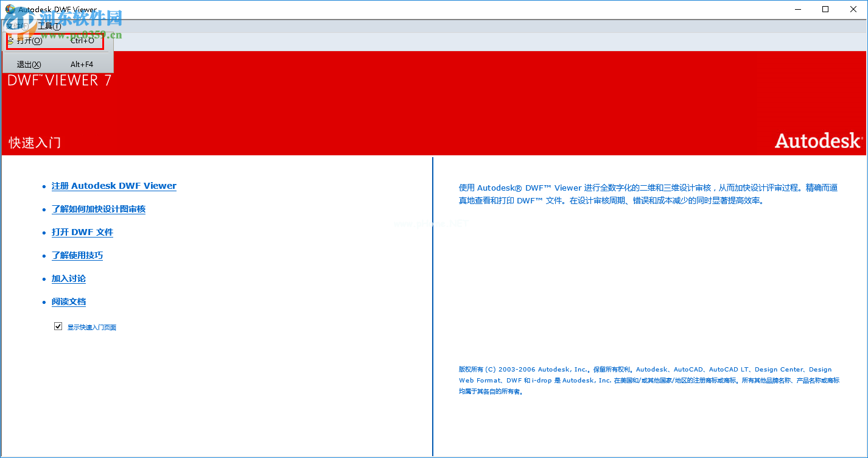Open the 工具(T) menu
This screenshot has height=458, width=868.
click(49, 26)
